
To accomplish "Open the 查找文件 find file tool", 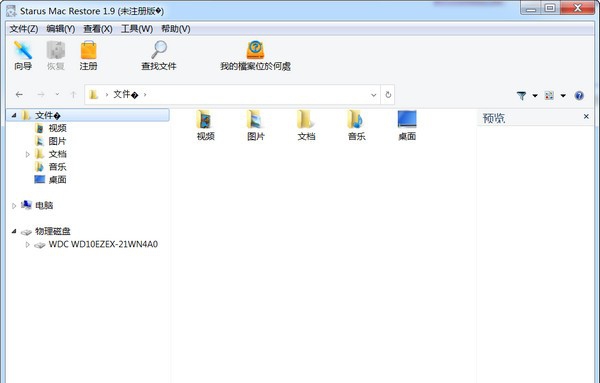I will pyautogui.click(x=159, y=56).
